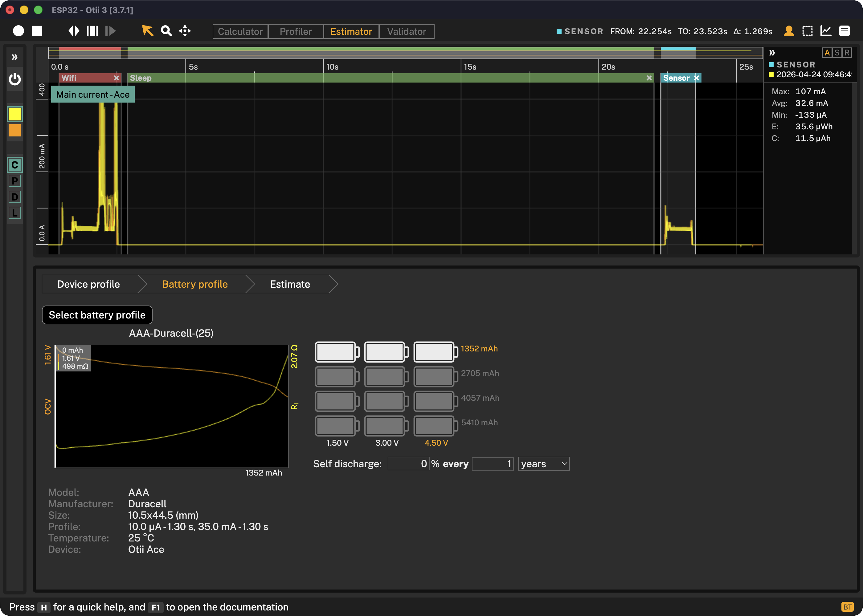This screenshot has height=616, width=863.
Task: Select 4.50 V battery in 2705 mAh row
Action: pos(436,376)
